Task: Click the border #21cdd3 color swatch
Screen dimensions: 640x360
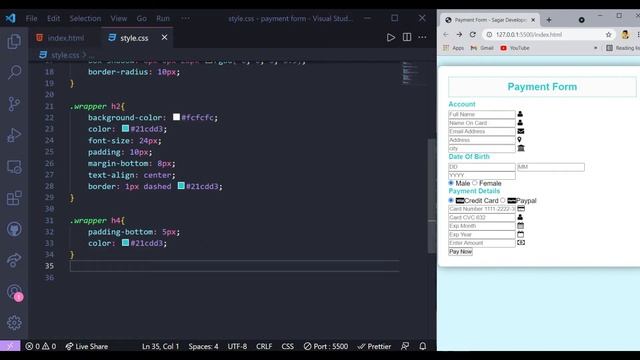Action: pyautogui.click(x=181, y=186)
